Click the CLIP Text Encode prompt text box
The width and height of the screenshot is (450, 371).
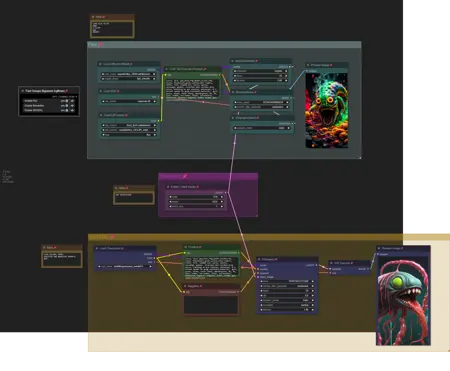click(x=192, y=89)
